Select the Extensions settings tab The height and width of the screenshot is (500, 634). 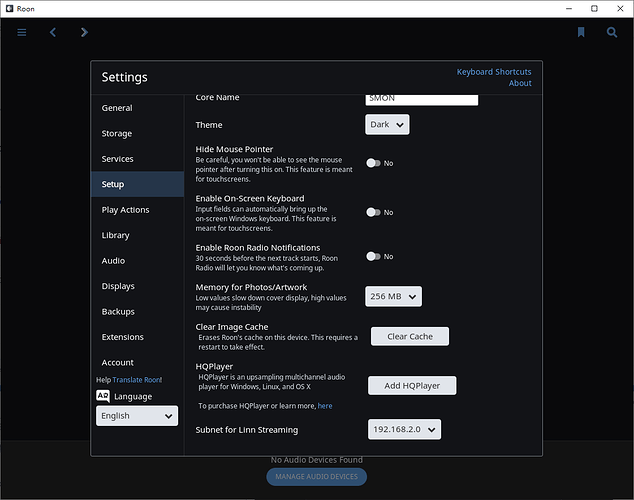[137, 337]
